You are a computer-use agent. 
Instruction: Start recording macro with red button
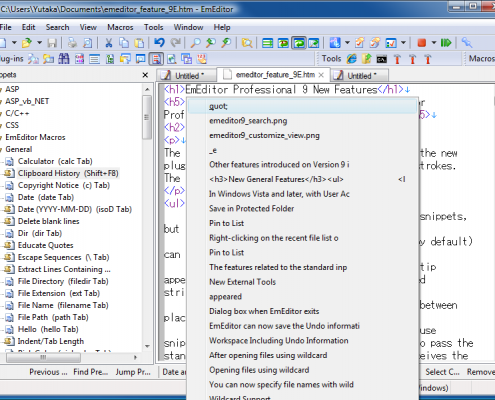click(422, 43)
